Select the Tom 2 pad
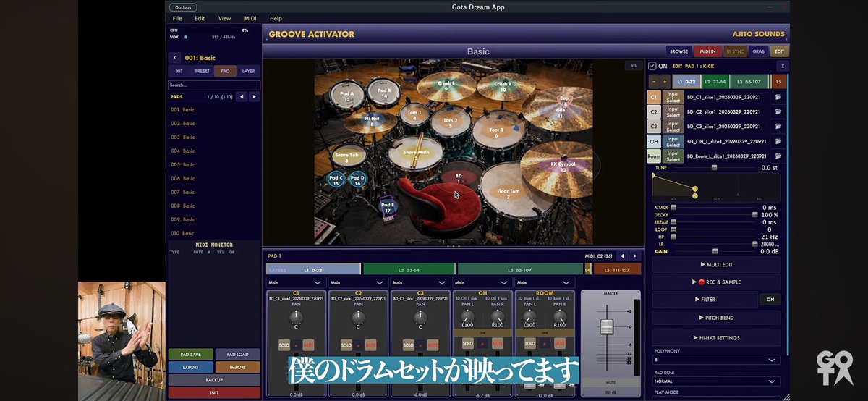 (450, 122)
